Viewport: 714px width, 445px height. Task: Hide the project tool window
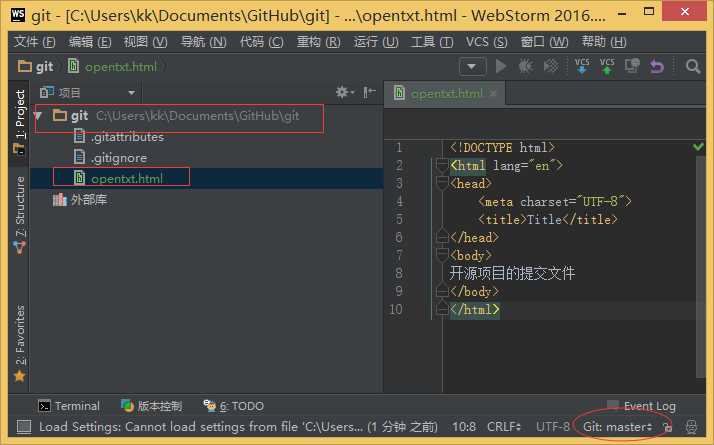(x=369, y=92)
